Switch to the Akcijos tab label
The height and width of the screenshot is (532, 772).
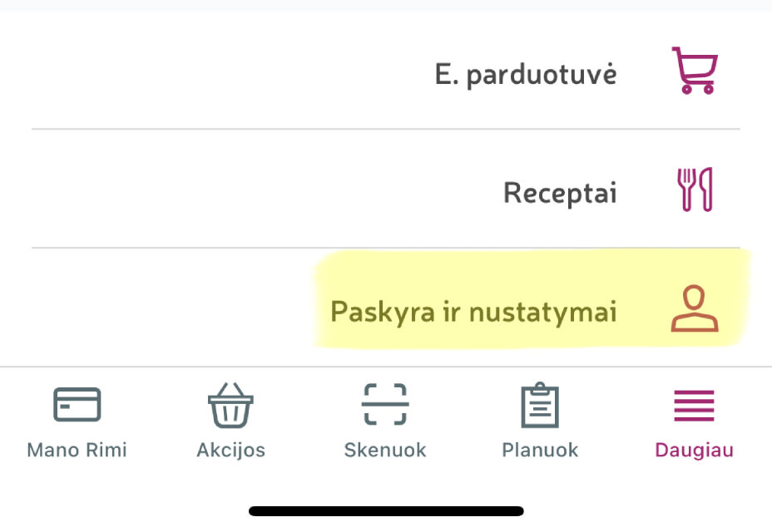point(230,451)
